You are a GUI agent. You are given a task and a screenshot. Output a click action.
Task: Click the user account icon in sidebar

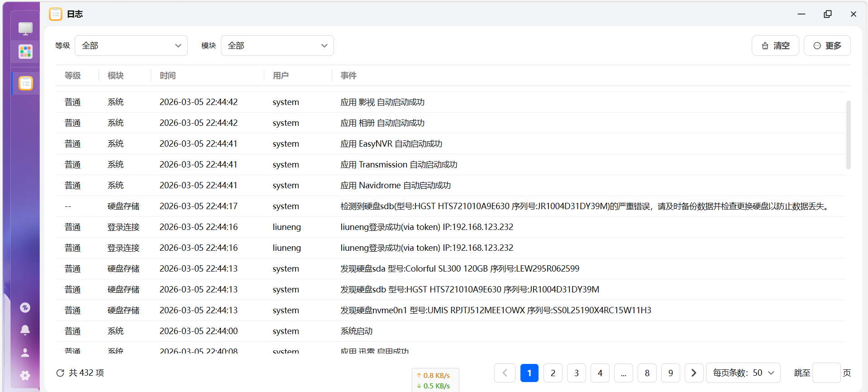(25, 353)
